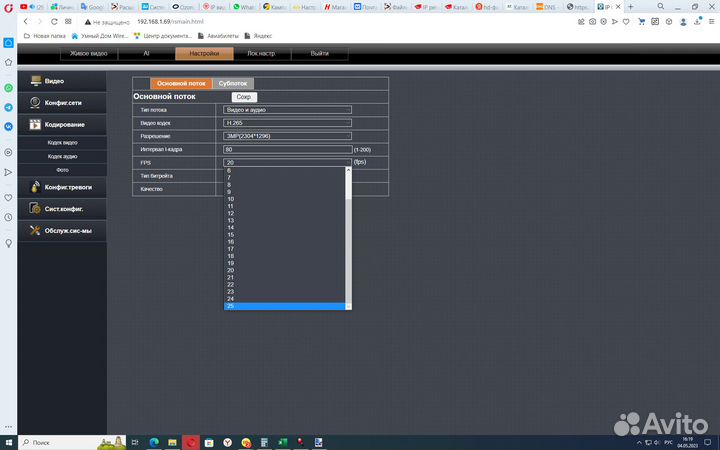Screen dimensions: 720x450
Task: Open Сист.конфиг. system configuration
Action: point(63,208)
